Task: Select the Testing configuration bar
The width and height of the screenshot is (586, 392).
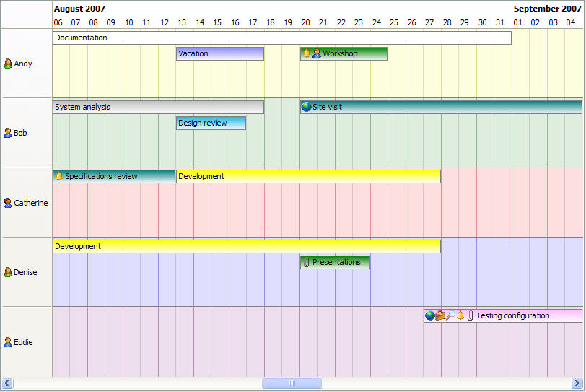Action: [503, 315]
